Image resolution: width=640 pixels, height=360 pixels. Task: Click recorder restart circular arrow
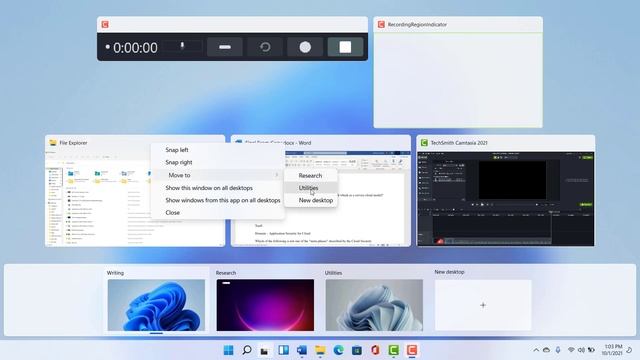coord(265,47)
